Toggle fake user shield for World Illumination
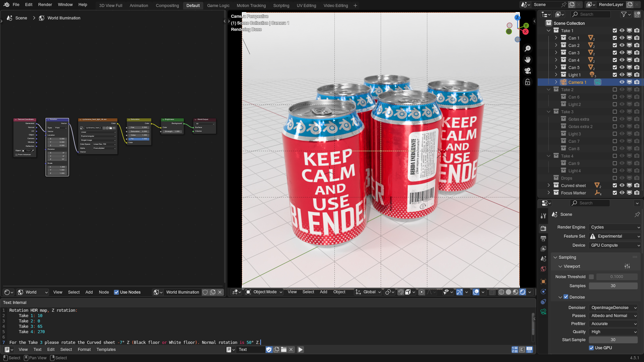This screenshot has height=362, width=644. tap(205, 292)
